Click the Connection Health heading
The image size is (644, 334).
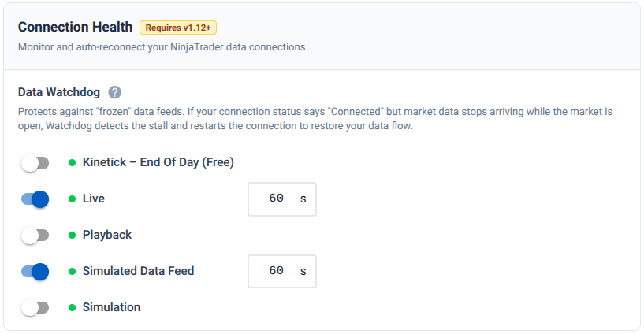click(75, 28)
